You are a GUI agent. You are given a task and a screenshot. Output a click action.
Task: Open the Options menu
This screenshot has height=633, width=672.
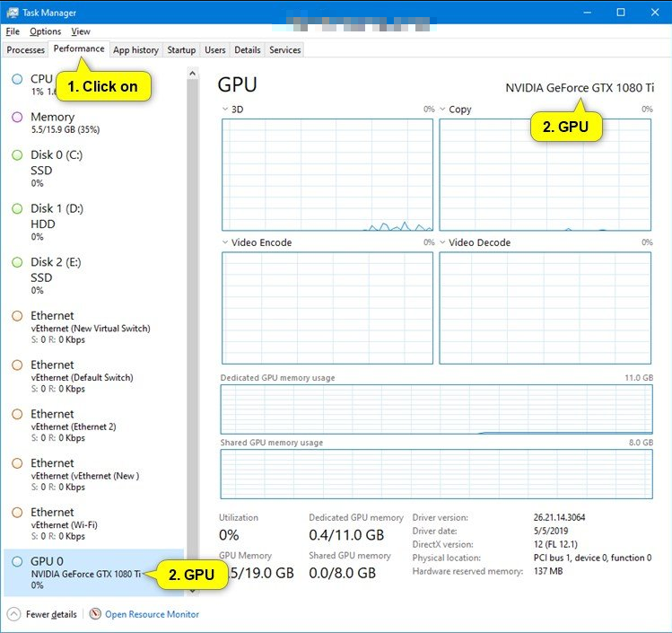coord(45,31)
